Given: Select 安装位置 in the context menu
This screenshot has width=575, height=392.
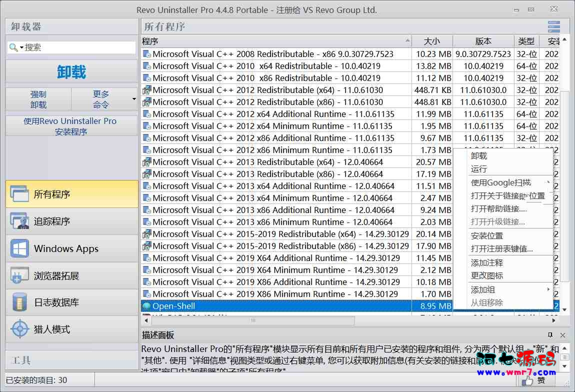Looking at the screenshot, I should click(486, 236).
